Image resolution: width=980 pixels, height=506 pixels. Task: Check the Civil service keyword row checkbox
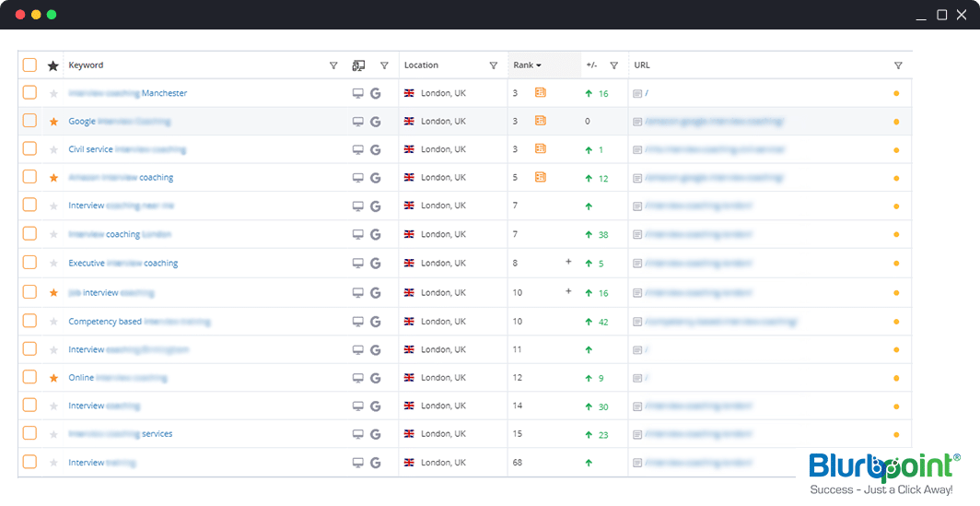(x=29, y=149)
